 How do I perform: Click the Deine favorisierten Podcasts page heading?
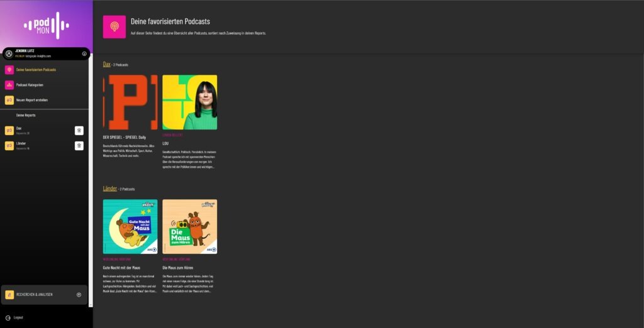[x=170, y=21]
